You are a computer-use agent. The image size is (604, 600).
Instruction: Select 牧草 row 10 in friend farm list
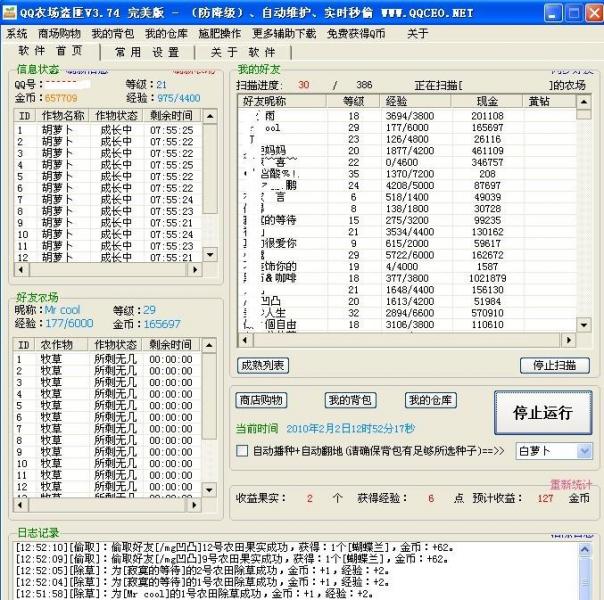[x=107, y=463]
